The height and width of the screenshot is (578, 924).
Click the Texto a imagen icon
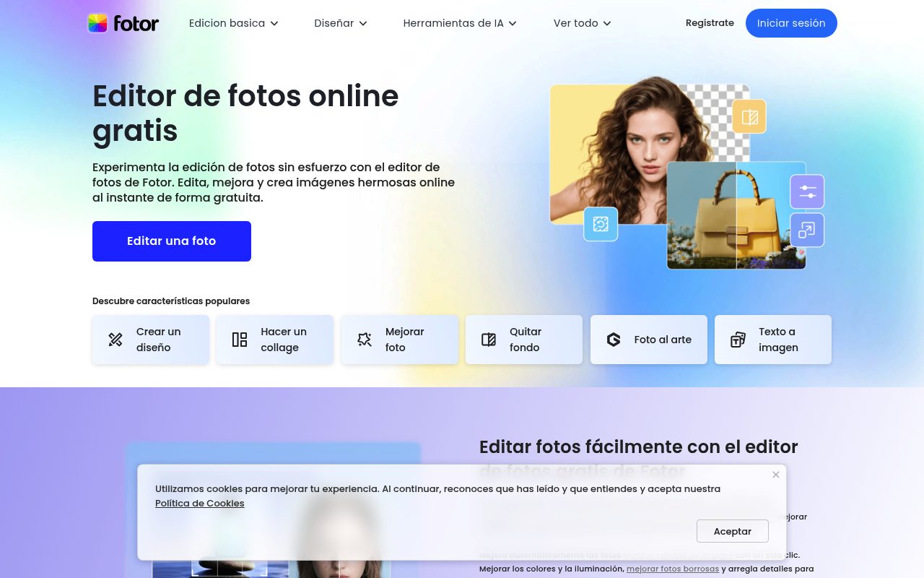coord(738,340)
